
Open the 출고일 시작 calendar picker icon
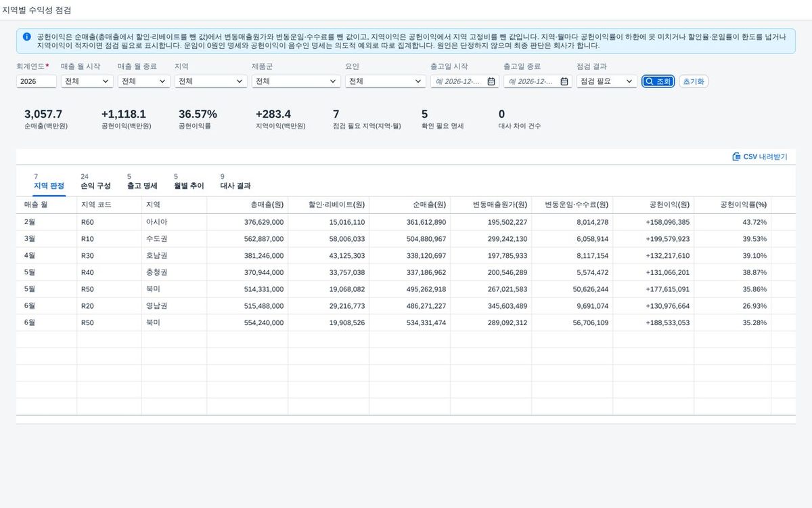point(491,81)
